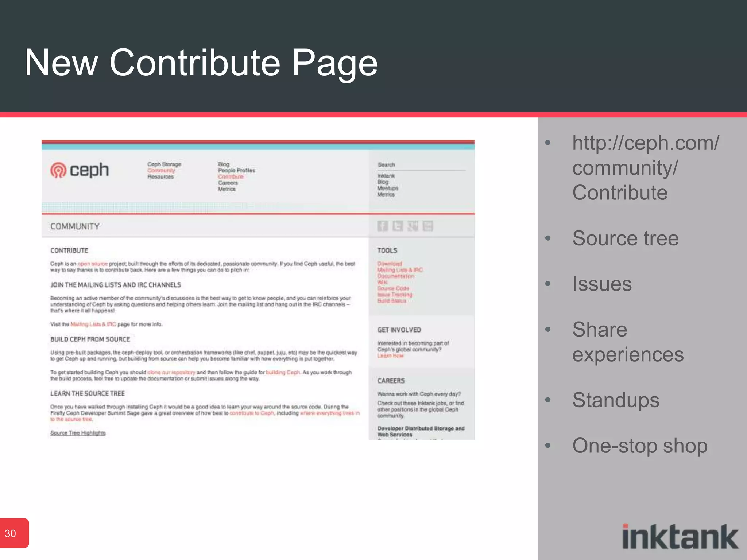Click the CAREERS sidebar heading

tap(391, 381)
